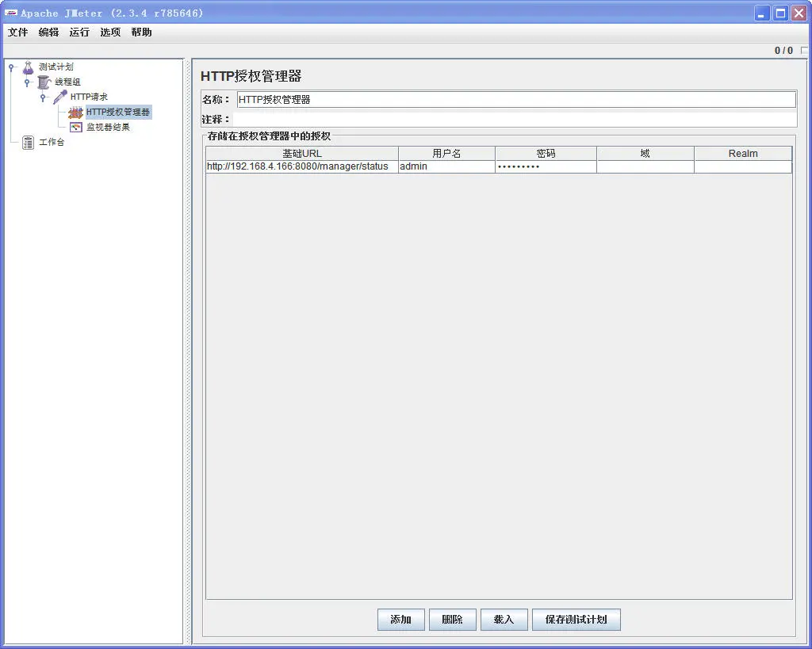Click the Realm column header

point(743,153)
